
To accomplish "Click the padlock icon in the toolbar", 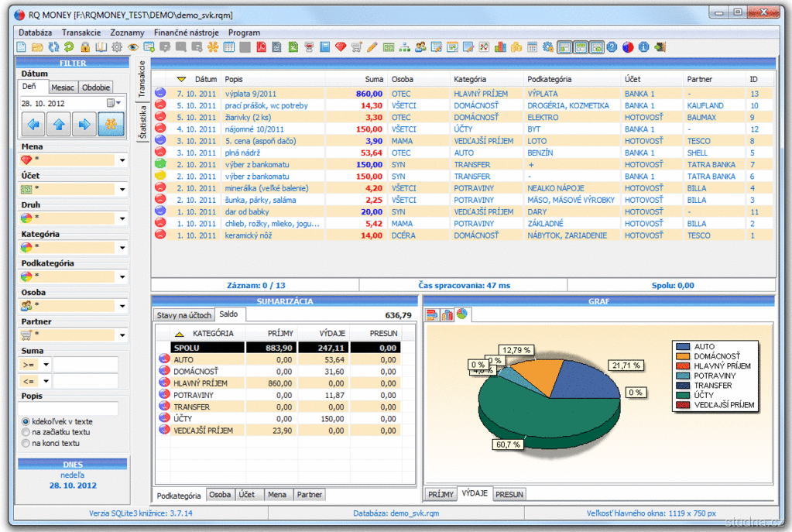I will tap(86, 47).
